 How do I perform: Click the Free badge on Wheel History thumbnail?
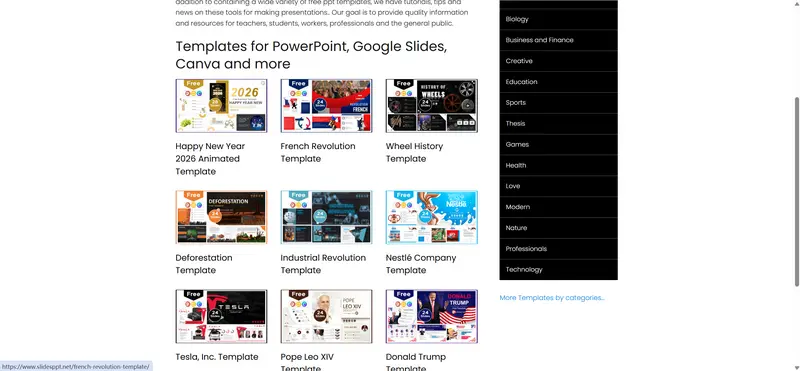coord(404,84)
